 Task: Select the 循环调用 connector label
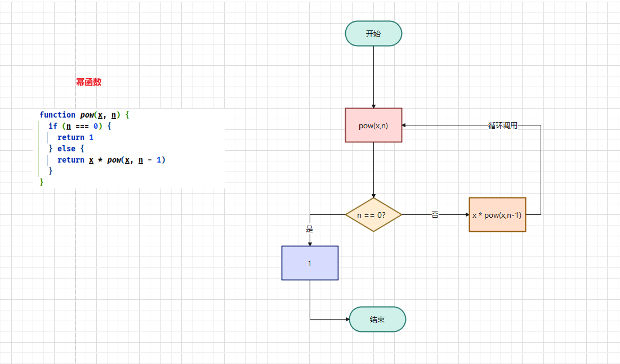coord(502,125)
